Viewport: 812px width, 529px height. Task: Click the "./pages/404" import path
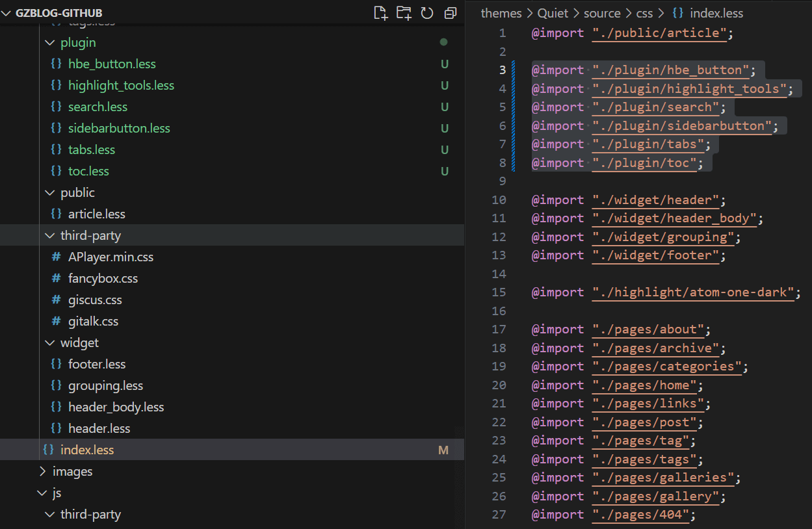click(x=640, y=514)
